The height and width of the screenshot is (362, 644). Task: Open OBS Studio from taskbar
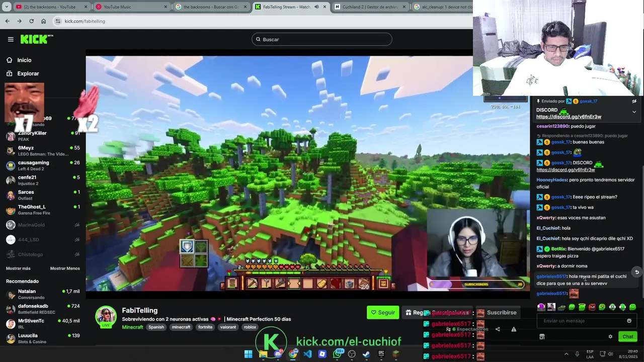click(x=352, y=354)
